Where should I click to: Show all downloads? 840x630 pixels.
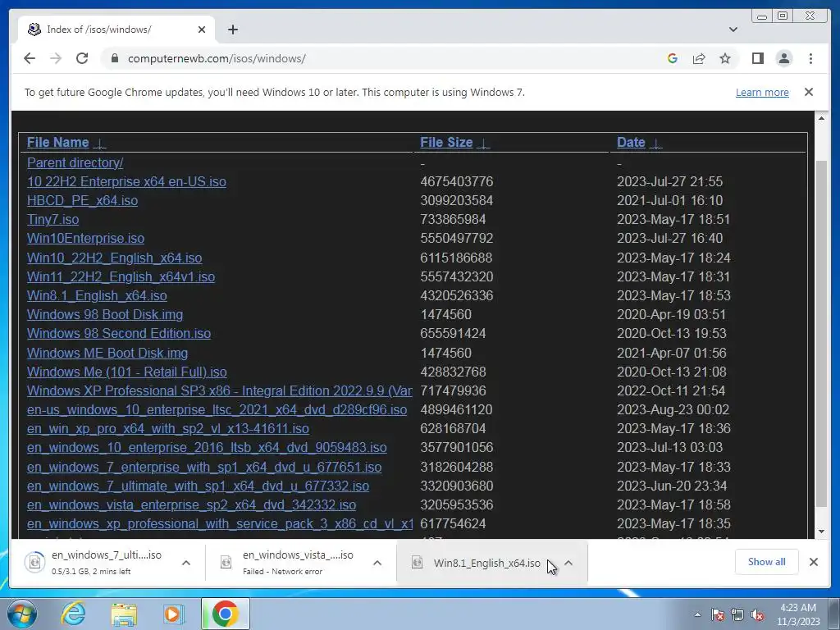click(x=767, y=562)
